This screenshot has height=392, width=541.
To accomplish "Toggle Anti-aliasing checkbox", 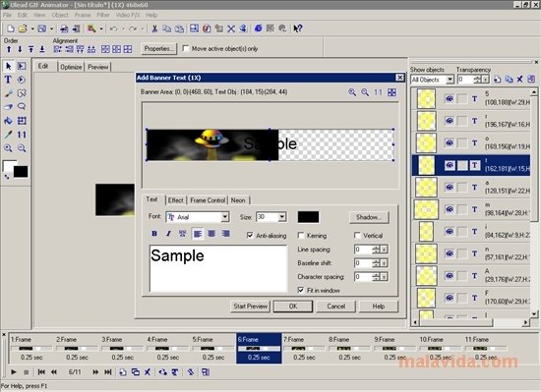I will [250, 235].
